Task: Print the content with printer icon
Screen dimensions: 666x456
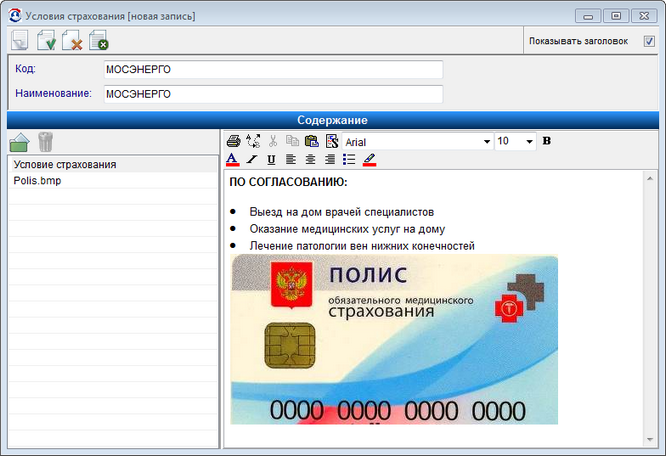Action: tap(233, 141)
